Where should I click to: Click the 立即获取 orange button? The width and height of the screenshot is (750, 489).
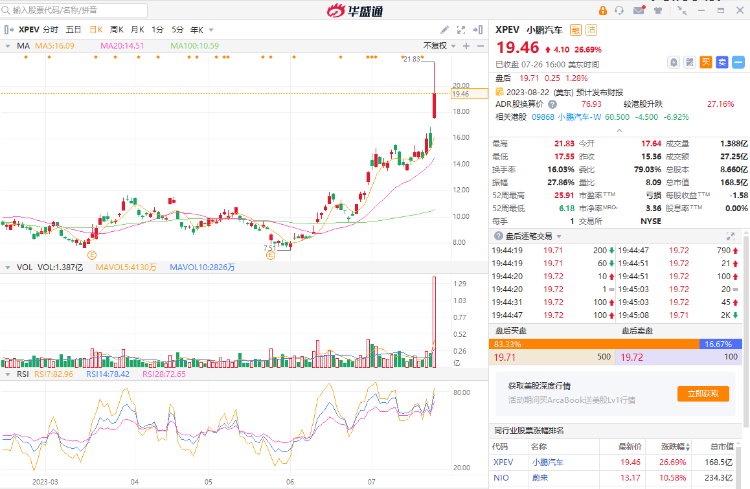(703, 394)
